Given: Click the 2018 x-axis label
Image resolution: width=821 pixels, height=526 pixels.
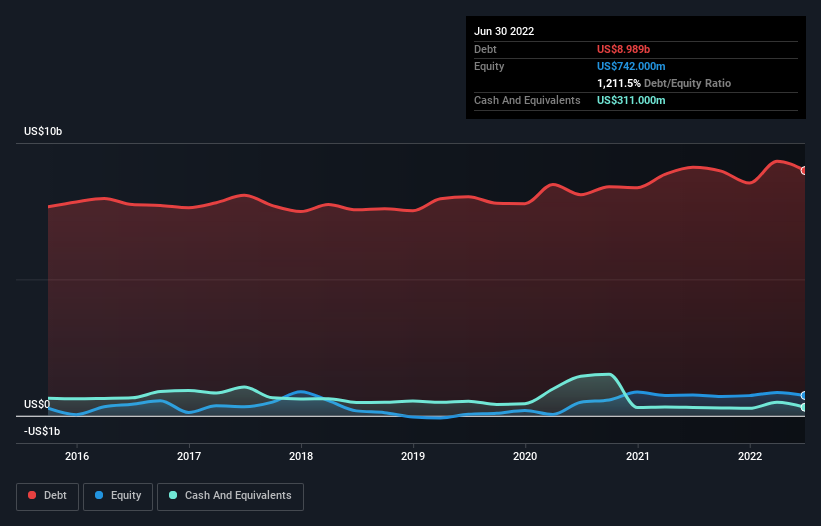Looking at the screenshot, I should click(x=301, y=456).
